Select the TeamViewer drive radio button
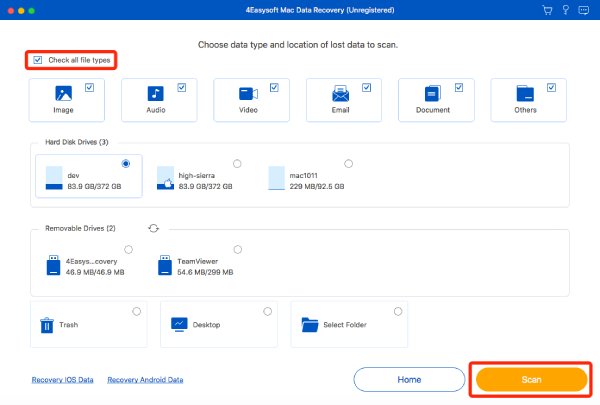 coord(238,250)
